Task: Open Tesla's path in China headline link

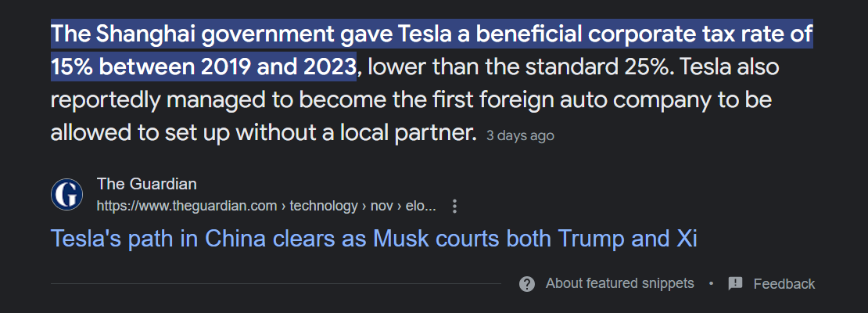Action: 374,239
